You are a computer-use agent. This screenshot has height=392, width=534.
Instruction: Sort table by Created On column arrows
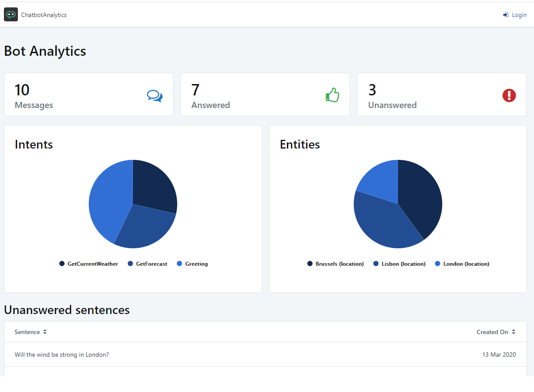514,332
